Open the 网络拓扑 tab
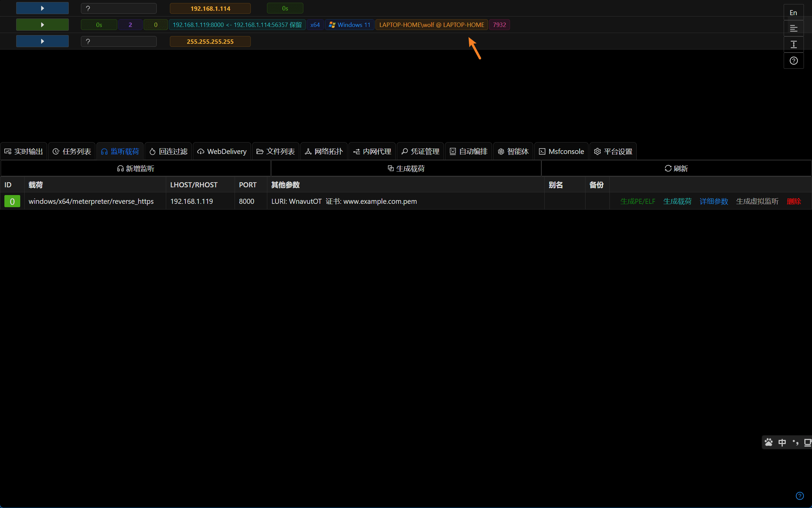This screenshot has width=812, height=508. tap(324, 152)
